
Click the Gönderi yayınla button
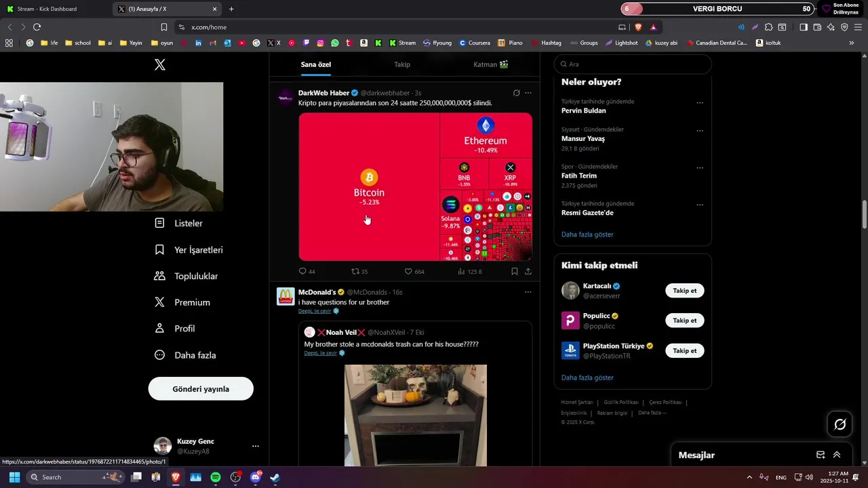[201, 389]
